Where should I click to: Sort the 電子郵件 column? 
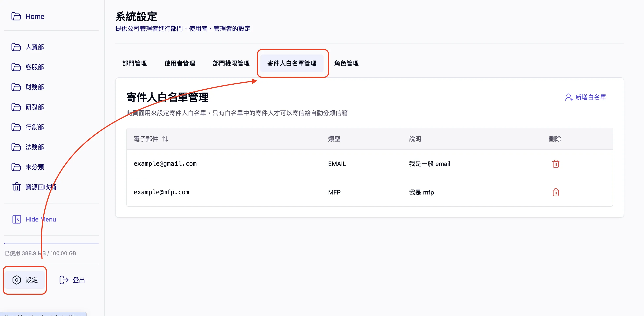pos(165,139)
